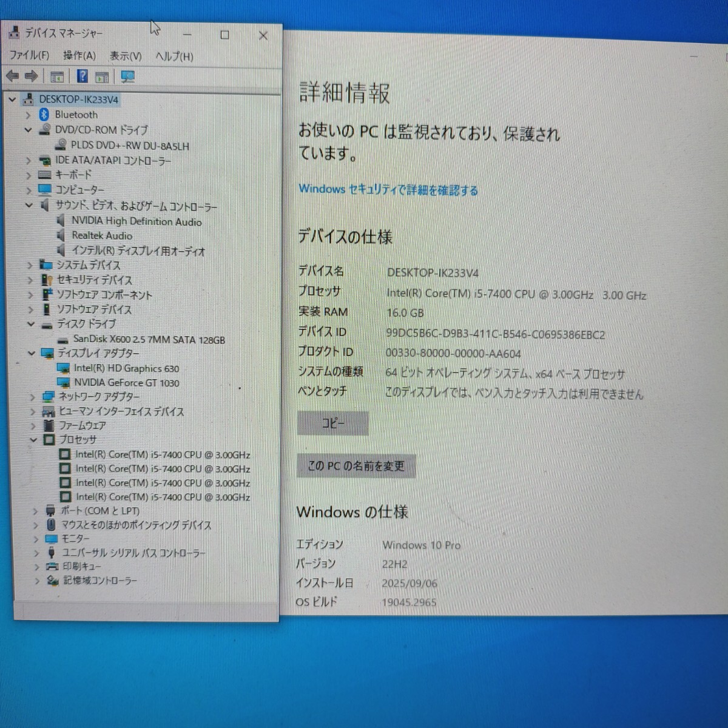Select NVIDIA High Definition Audio device
Screen dimensions: 728x728
136,221
